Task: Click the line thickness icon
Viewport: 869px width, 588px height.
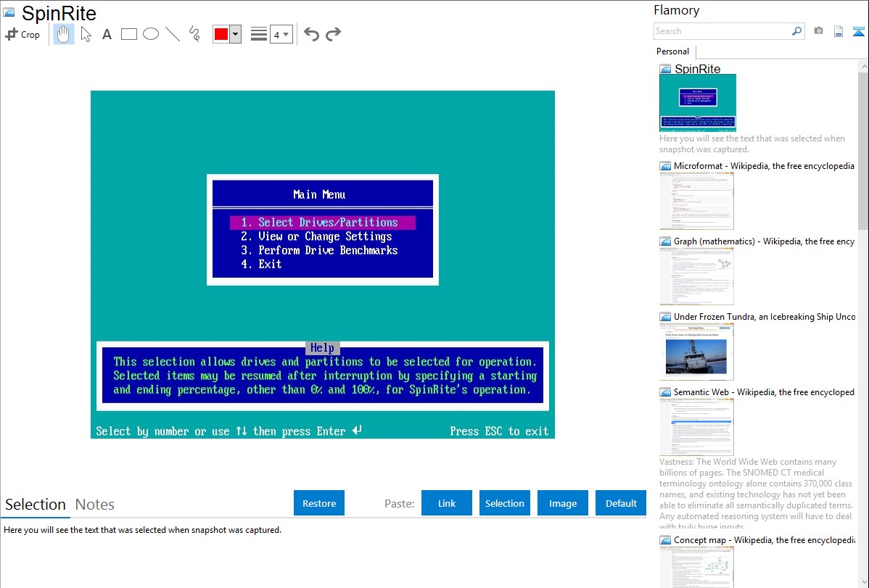Action: pos(259,34)
